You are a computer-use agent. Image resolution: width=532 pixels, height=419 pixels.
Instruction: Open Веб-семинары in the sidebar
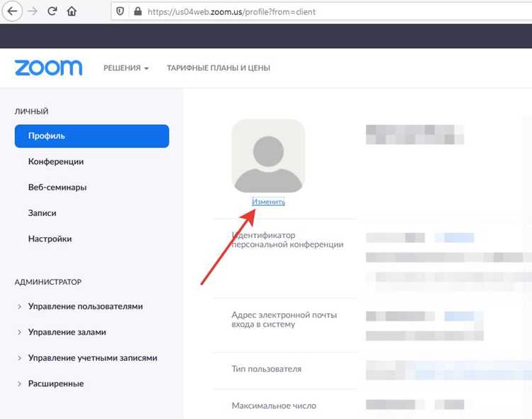click(x=57, y=187)
